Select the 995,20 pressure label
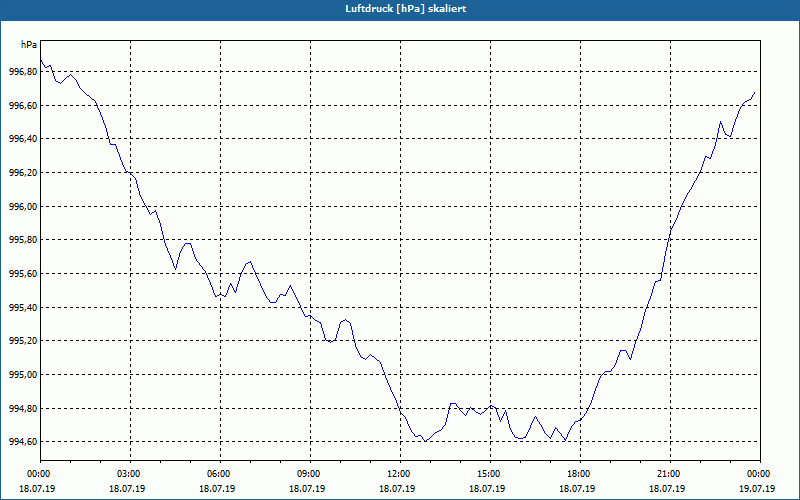800x500 pixels. pyautogui.click(x=23, y=341)
